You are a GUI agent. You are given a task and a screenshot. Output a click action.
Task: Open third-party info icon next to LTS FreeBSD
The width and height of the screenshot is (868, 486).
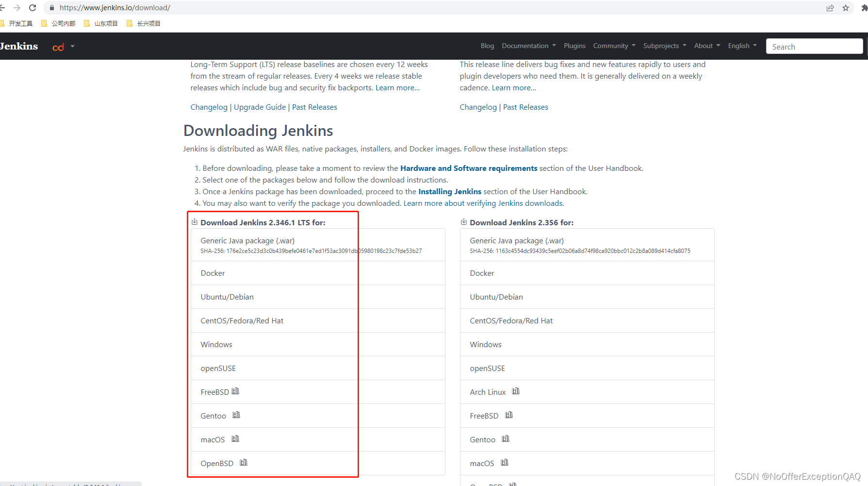[x=235, y=391]
